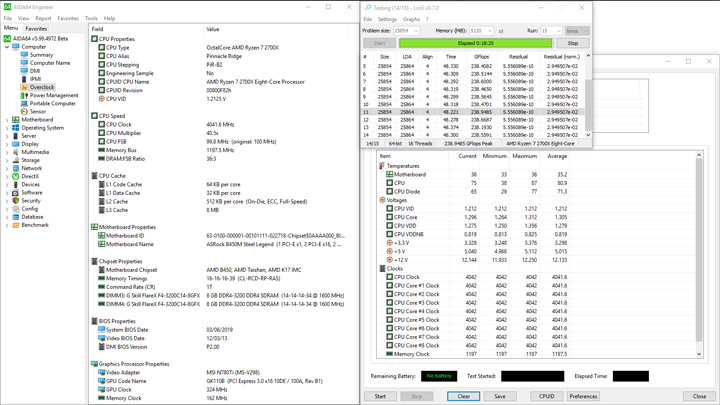
Task: Click the Memory Clock icon in the statistics list
Action: 389,354
